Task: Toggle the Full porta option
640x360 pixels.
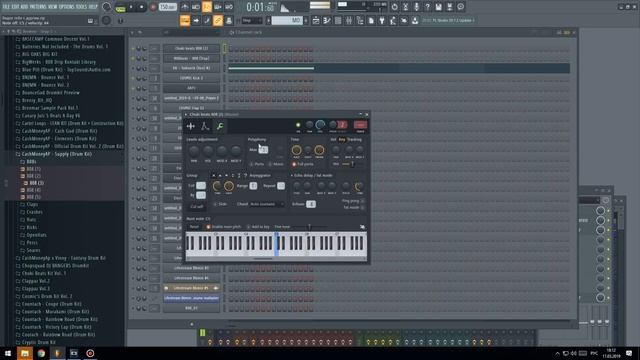Action: 302,164
